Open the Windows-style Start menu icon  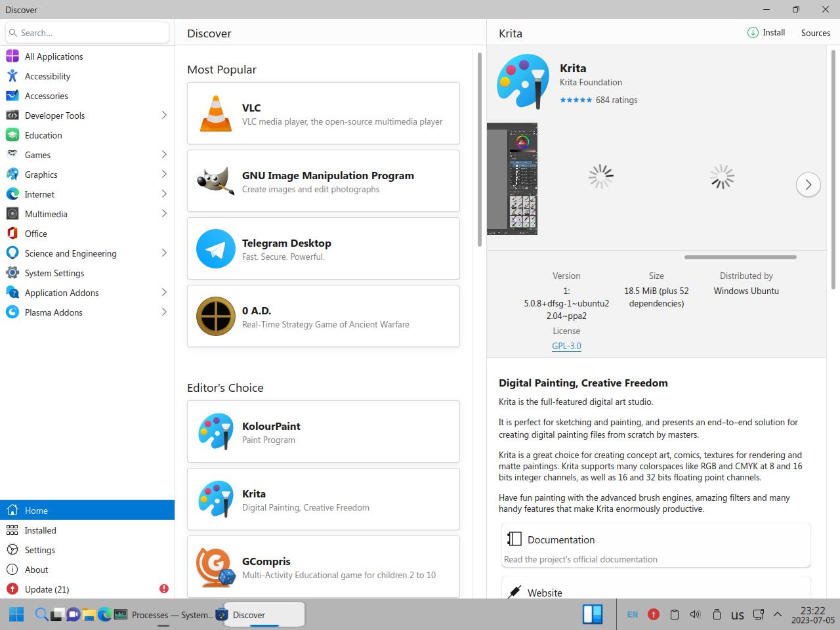click(x=16, y=615)
